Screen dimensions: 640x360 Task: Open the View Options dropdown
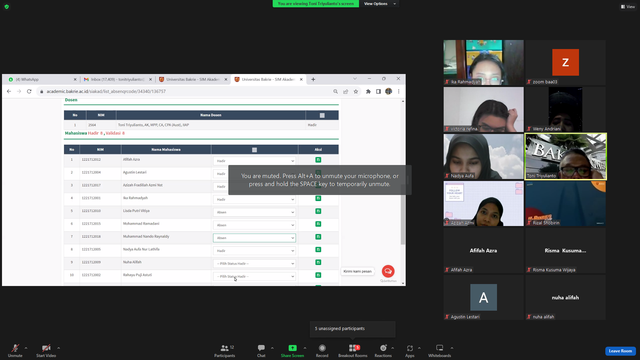pyautogui.click(x=380, y=4)
